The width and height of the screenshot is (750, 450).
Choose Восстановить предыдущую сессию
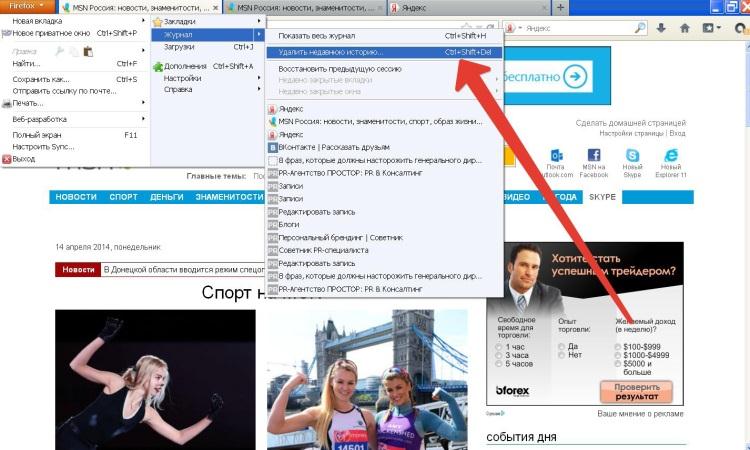[x=384, y=69]
